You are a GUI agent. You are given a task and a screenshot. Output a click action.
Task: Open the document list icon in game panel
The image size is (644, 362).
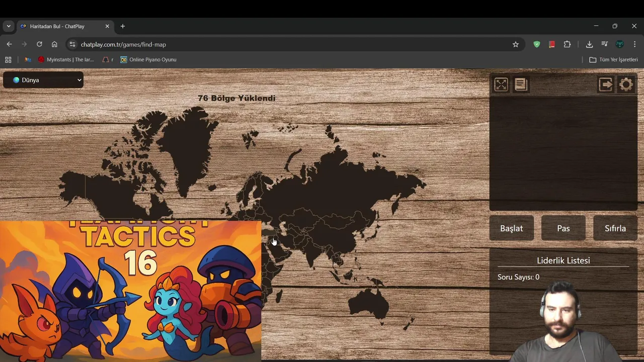click(x=521, y=84)
